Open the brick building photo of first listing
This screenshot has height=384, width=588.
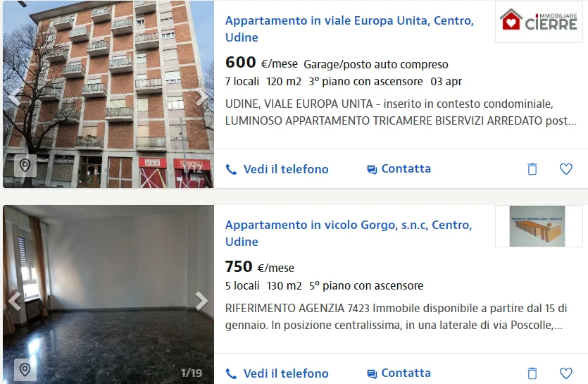[x=108, y=94]
